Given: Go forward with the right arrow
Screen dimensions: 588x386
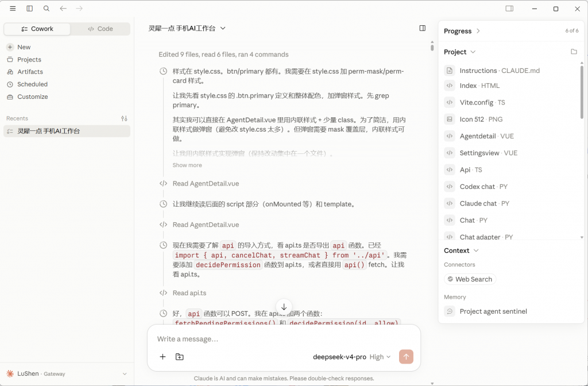Looking at the screenshot, I should pos(79,9).
